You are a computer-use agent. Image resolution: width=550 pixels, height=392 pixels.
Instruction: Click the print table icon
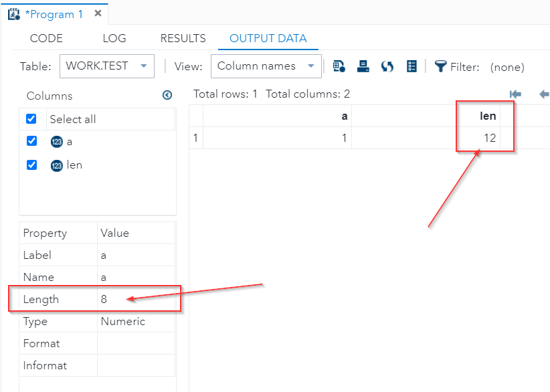363,66
